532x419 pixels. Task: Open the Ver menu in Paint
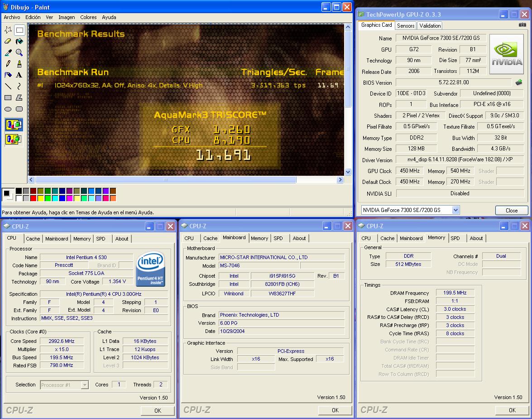(x=49, y=17)
